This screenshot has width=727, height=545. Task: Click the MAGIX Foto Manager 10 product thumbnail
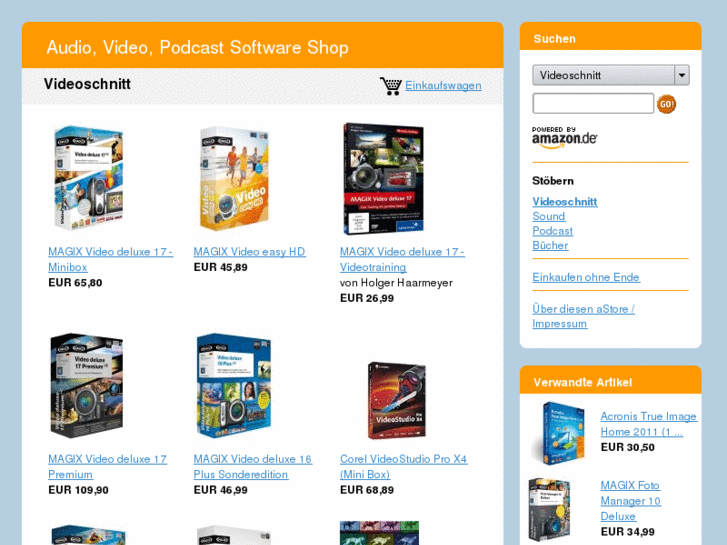(550, 509)
